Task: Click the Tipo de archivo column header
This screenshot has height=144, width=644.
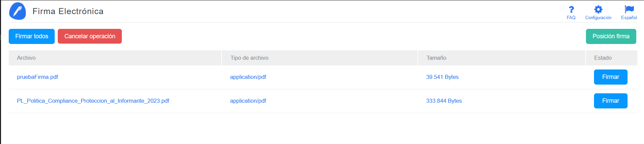Action: [249, 58]
